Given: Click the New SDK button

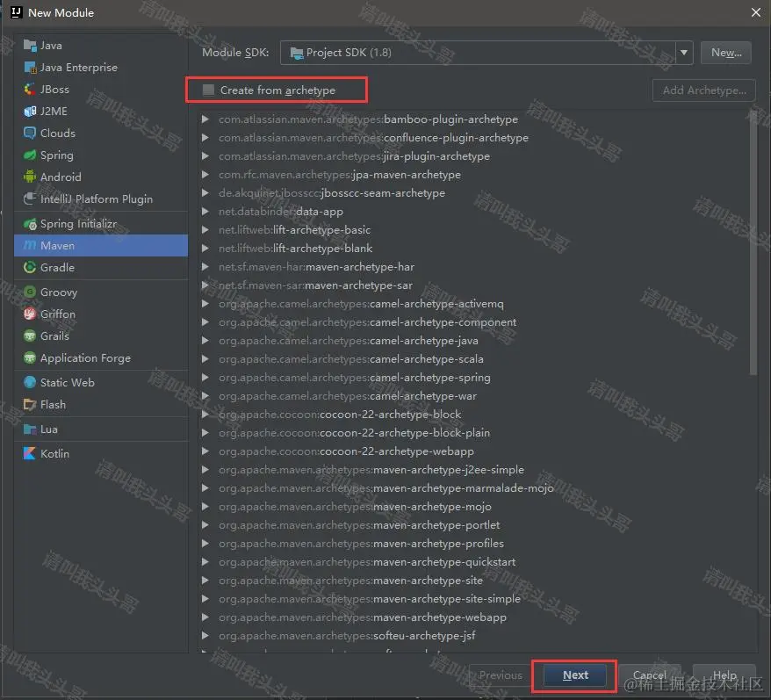Looking at the screenshot, I should tap(725, 52).
